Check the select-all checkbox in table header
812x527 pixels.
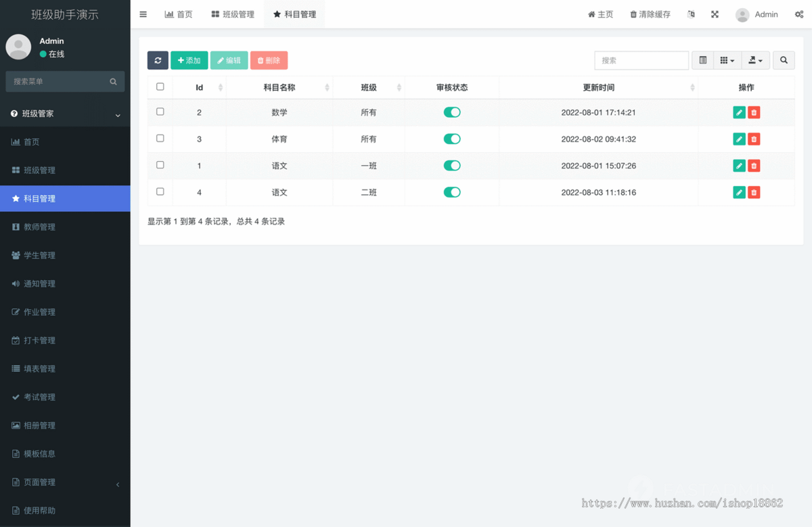[160, 87]
